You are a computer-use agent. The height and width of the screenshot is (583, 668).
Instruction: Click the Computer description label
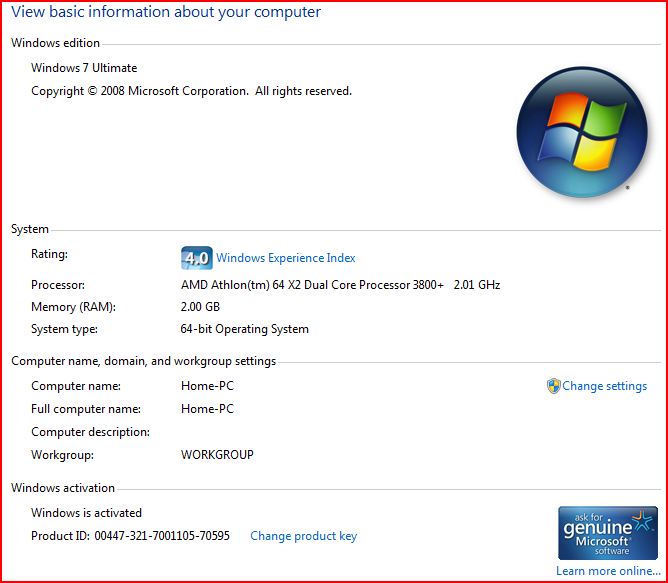coord(90,432)
